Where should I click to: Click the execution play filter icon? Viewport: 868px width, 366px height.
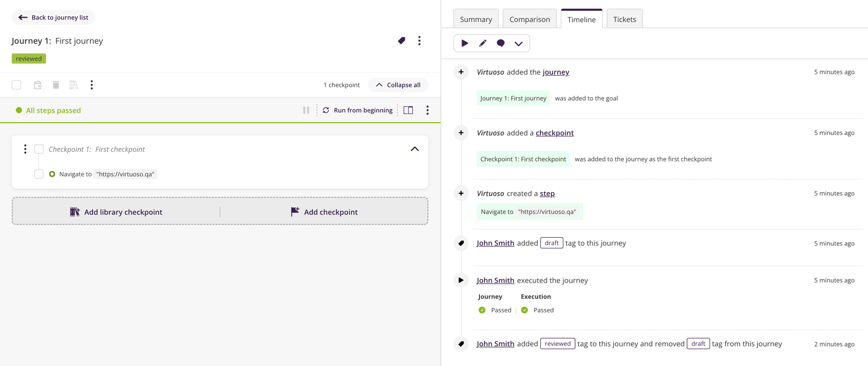tap(465, 43)
